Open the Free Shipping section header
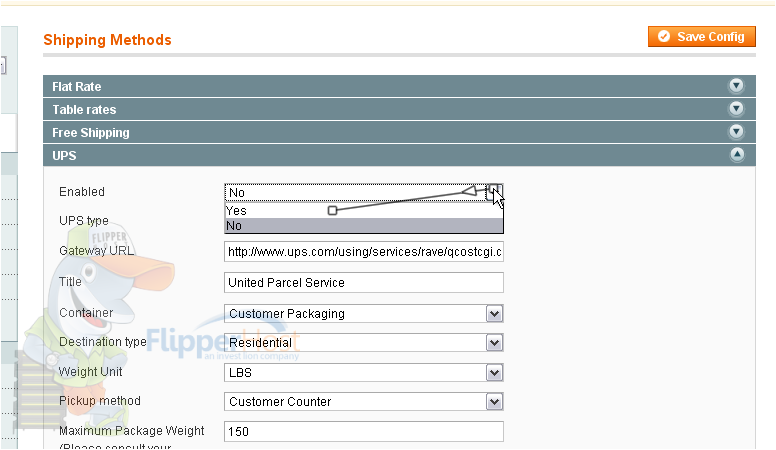Viewport: 776px width, 450px height. tap(399, 132)
